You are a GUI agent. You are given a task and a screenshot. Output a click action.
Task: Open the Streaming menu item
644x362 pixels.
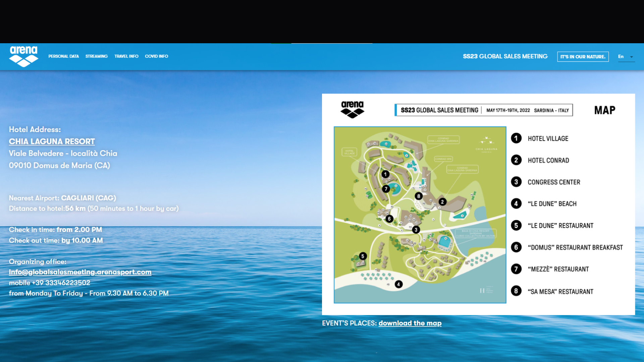[97, 56]
